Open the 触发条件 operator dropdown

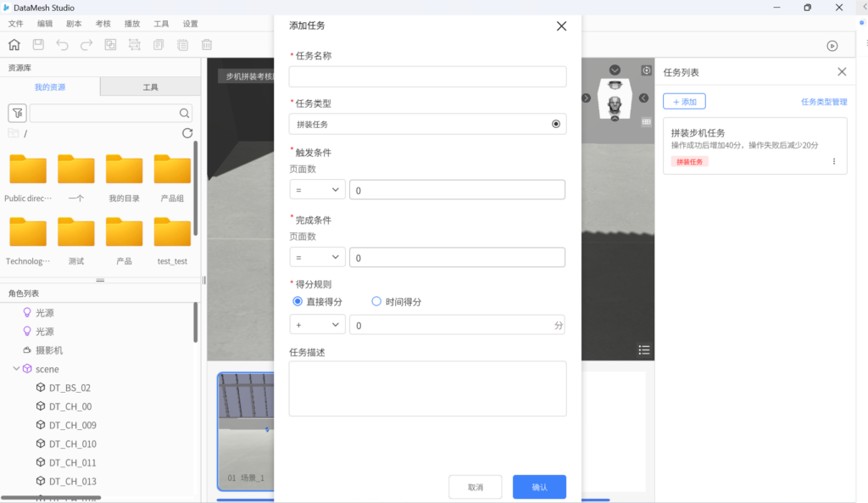317,190
